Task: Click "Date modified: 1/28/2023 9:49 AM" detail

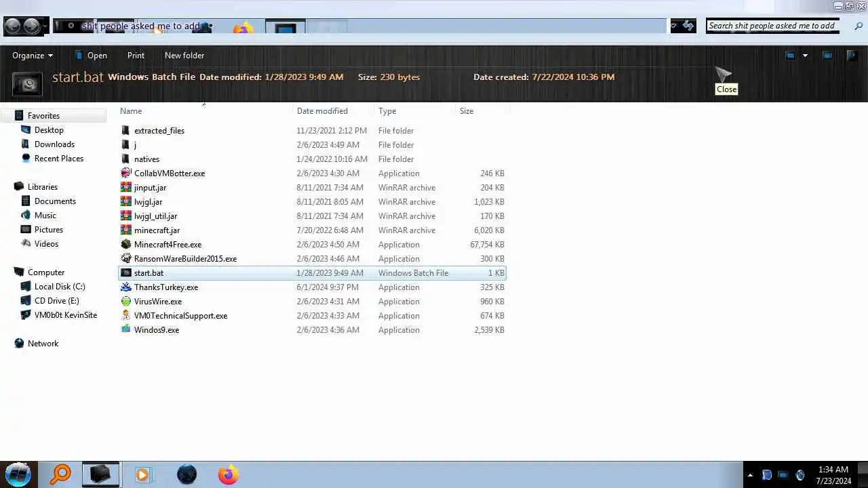Action: point(271,77)
